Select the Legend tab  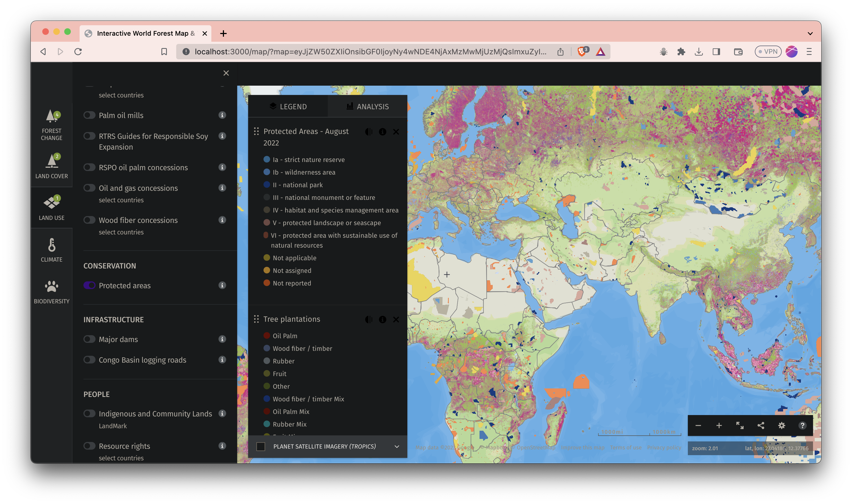288,107
